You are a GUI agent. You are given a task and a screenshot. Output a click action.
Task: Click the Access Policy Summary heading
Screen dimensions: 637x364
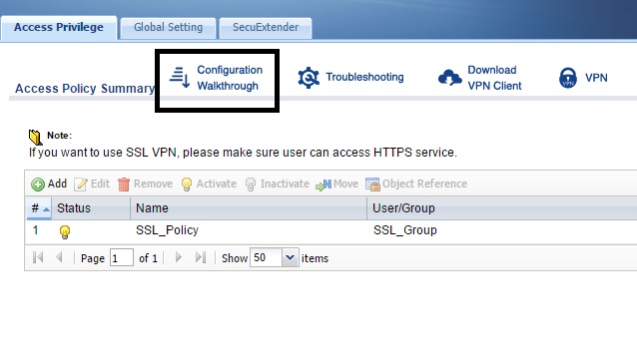point(85,88)
